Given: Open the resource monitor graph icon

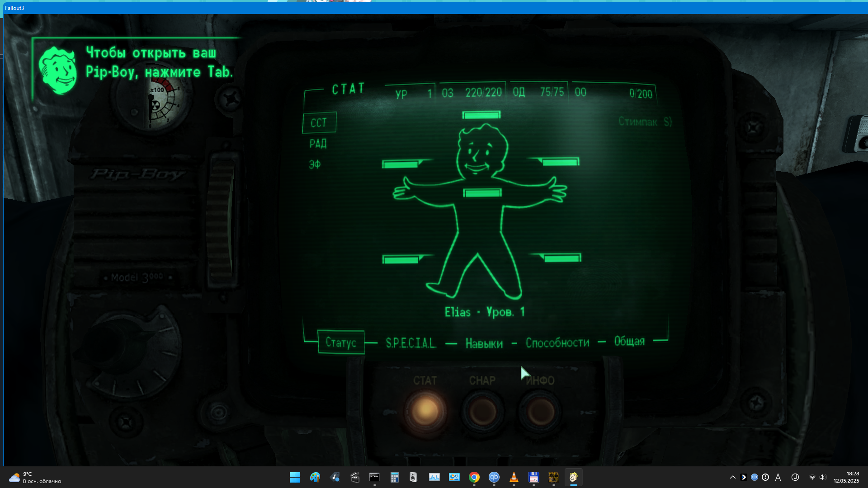Looking at the screenshot, I should pos(434,477).
